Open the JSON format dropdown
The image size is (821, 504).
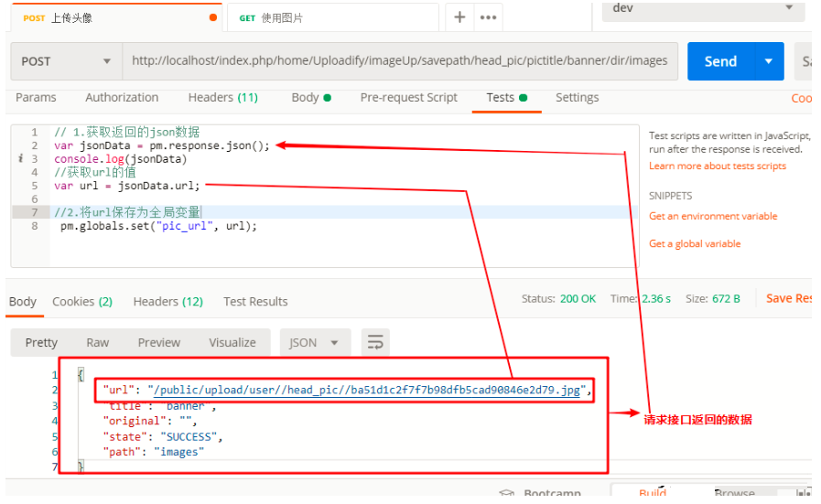pos(314,342)
